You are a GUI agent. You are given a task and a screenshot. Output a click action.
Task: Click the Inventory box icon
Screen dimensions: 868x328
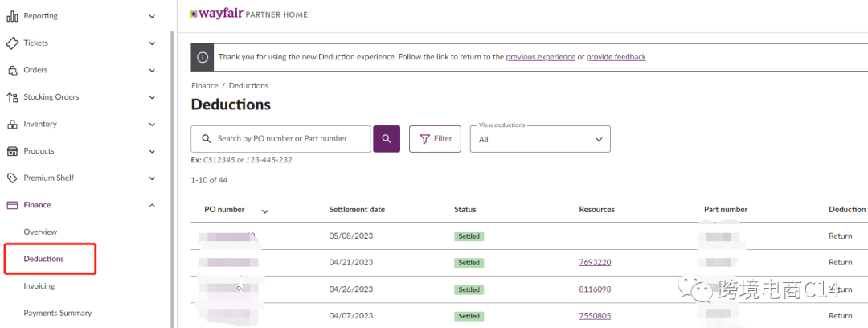coord(12,125)
